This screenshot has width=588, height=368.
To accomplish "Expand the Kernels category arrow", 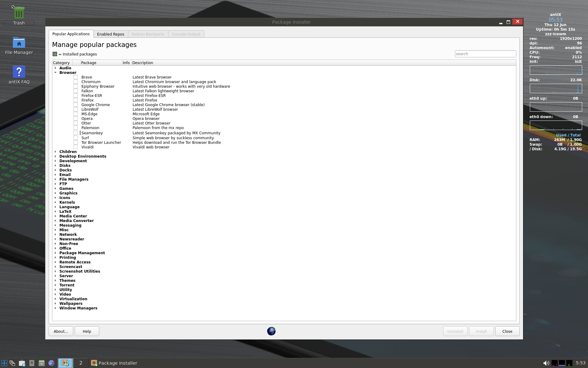I will pyautogui.click(x=55, y=202).
